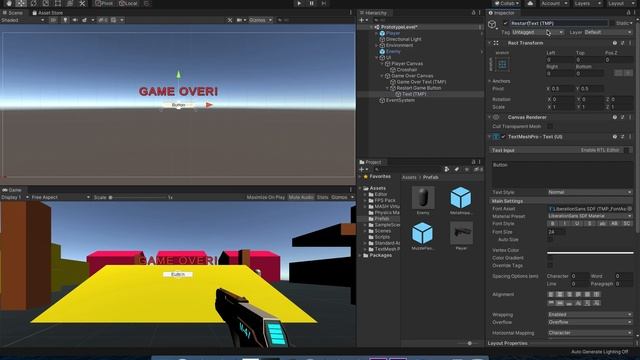Toggle the Static checkbox
The height and width of the screenshot is (360, 640).
click(x=613, y=24)
